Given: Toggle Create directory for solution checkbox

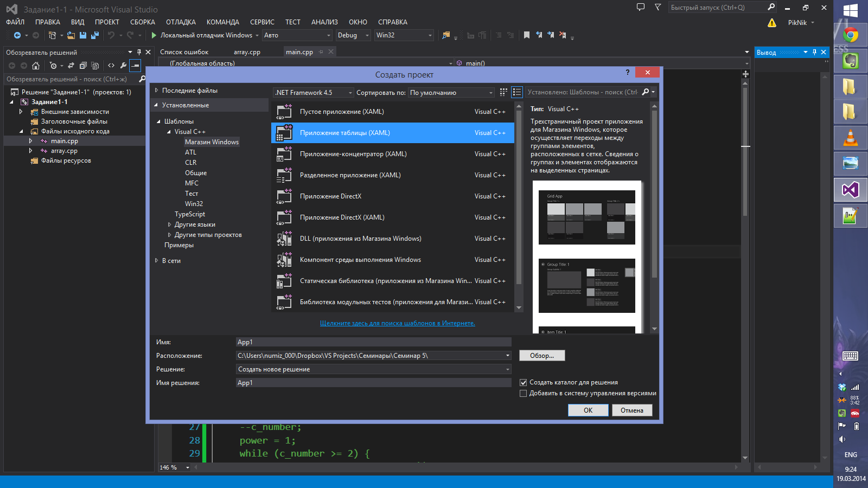Looking at the screenshot, I should 524,382.
